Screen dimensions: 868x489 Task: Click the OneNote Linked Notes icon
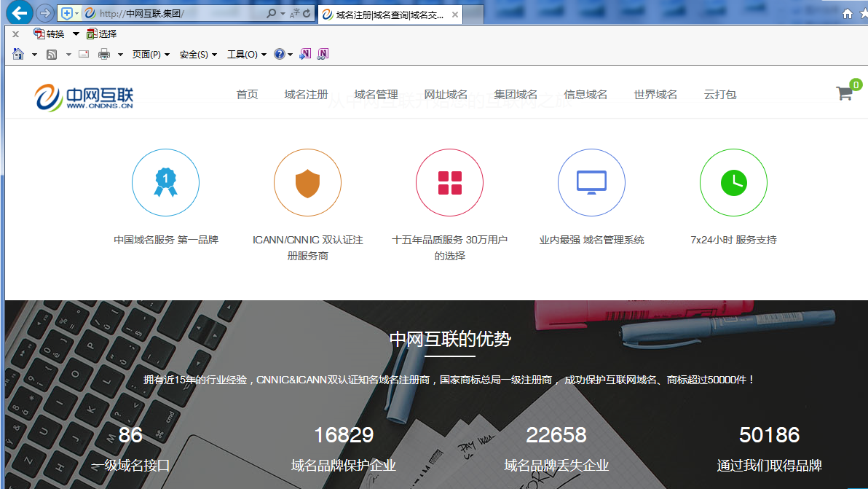323,54
